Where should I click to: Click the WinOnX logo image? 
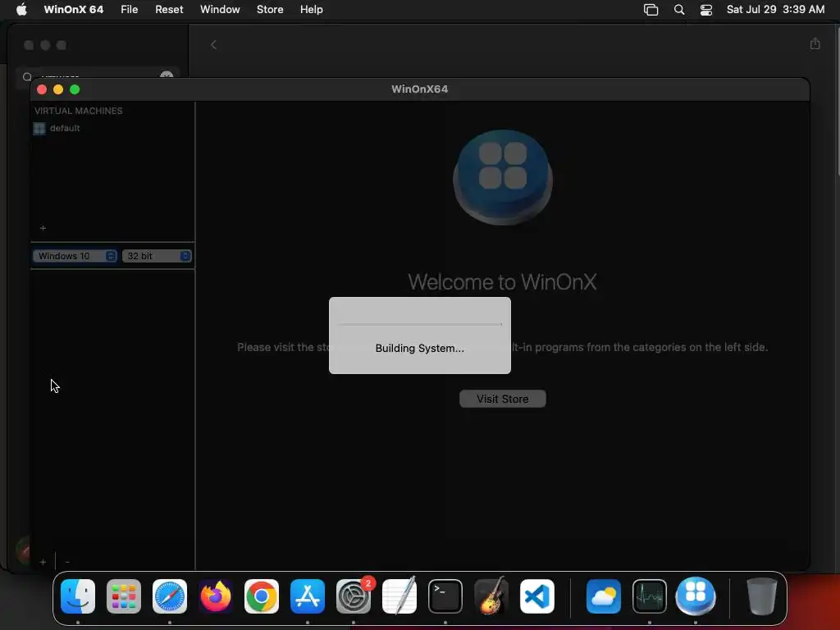point(503,177)
